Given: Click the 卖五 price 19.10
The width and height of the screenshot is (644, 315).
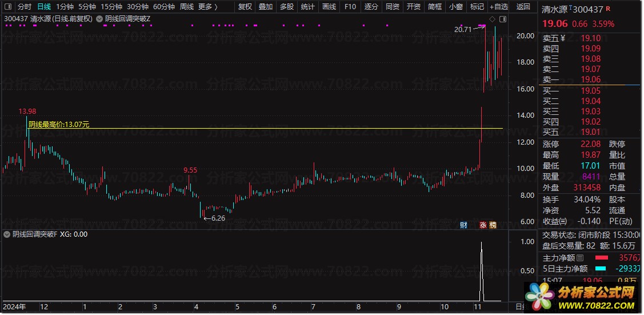Looking at the screenshot, I should coord(591,38).
